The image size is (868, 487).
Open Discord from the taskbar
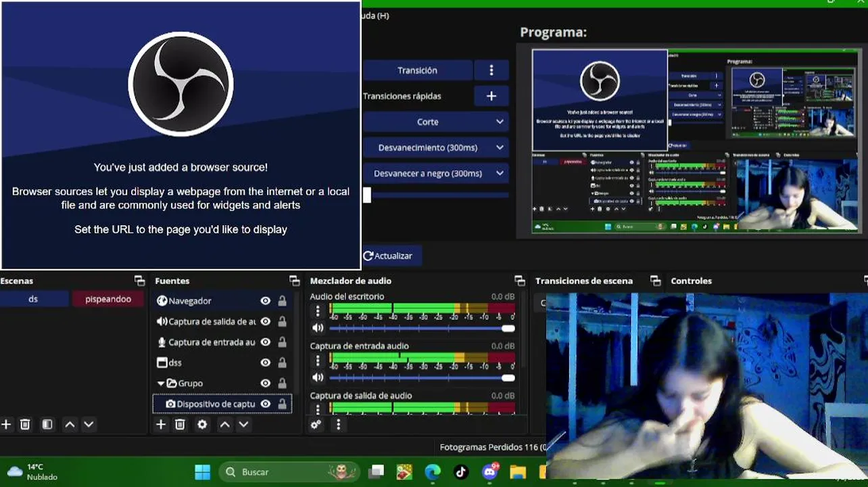click(490, 471)
